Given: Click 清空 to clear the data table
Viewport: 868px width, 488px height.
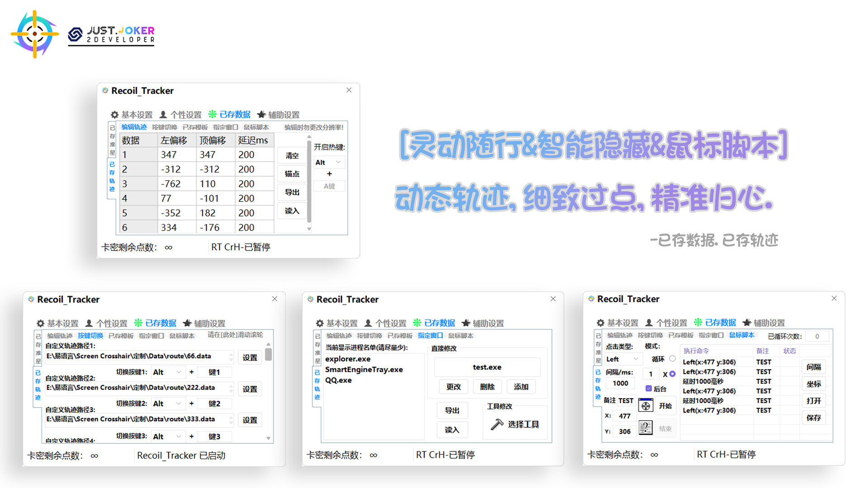Looking at the screenshot, I should 292,155.
